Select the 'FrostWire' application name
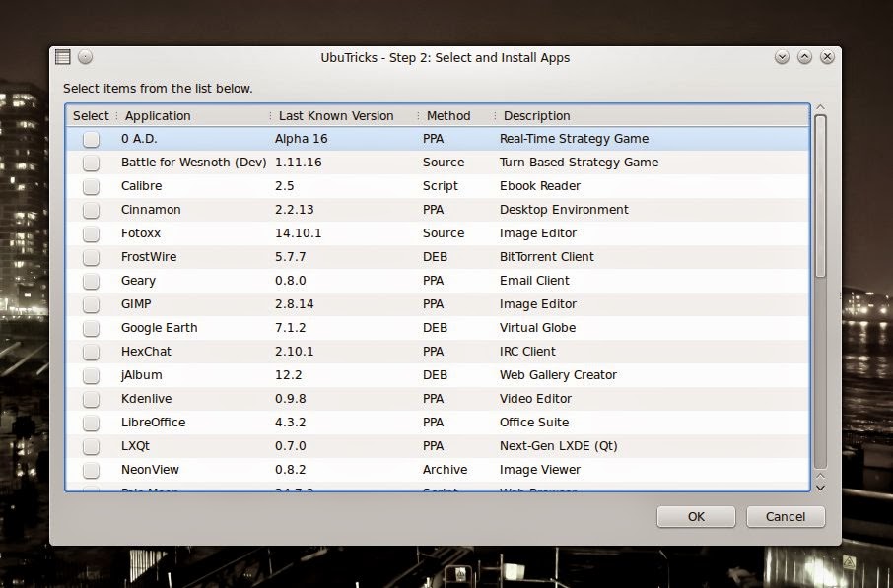Screen dimensions: 893x588 point(149,257)
